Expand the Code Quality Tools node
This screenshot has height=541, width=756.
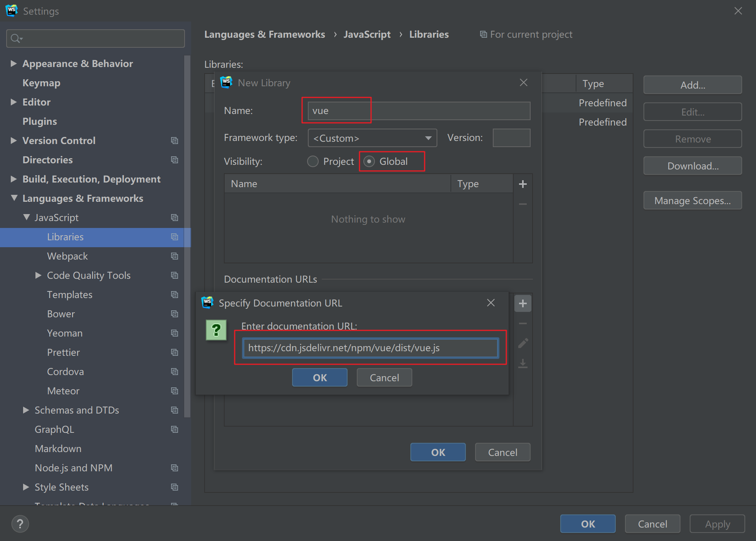coord(38,275)
